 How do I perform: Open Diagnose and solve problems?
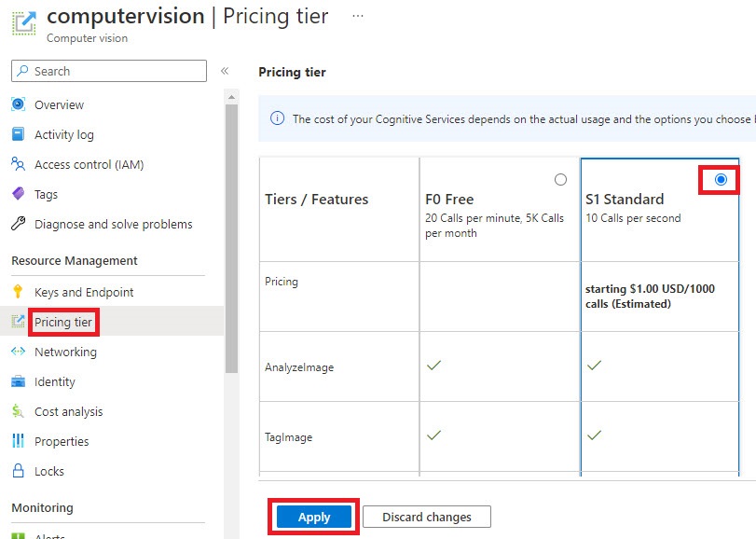(114, 224)
